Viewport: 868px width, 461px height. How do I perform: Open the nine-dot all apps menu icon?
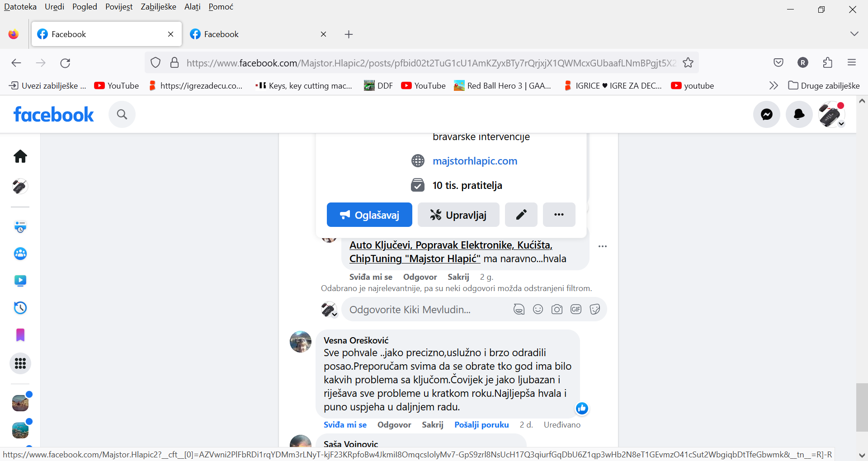coord(20,363)
